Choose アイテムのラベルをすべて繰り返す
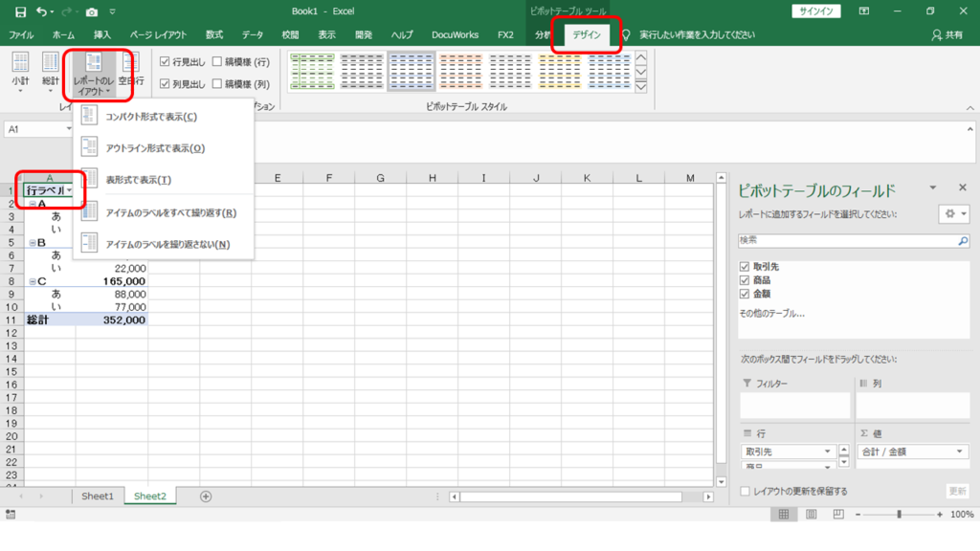 pyautogui.click(x=163, y=212)
